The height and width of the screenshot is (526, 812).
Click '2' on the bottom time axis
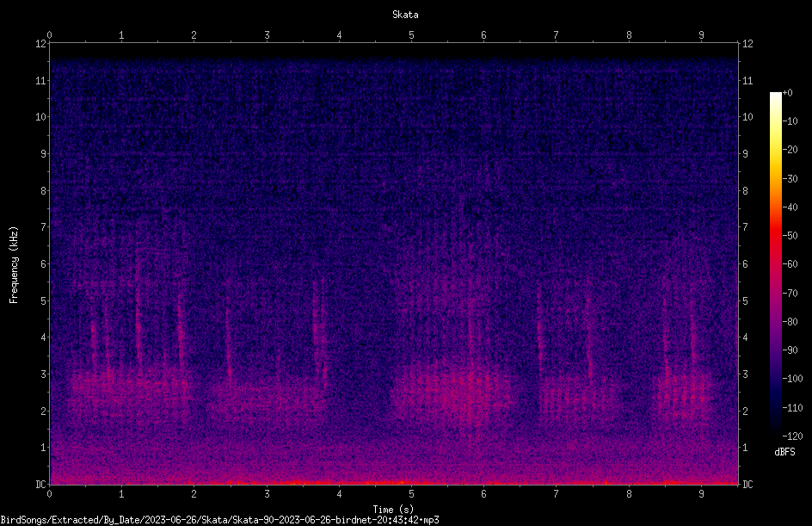click(x=194, y=494)
